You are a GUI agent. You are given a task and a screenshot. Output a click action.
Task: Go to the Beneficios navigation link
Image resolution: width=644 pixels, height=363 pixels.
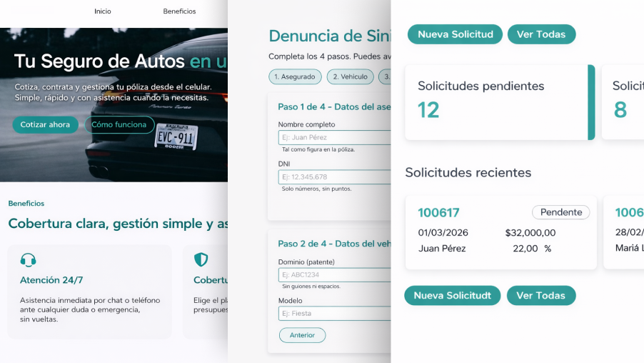click(x=179, y=11)
